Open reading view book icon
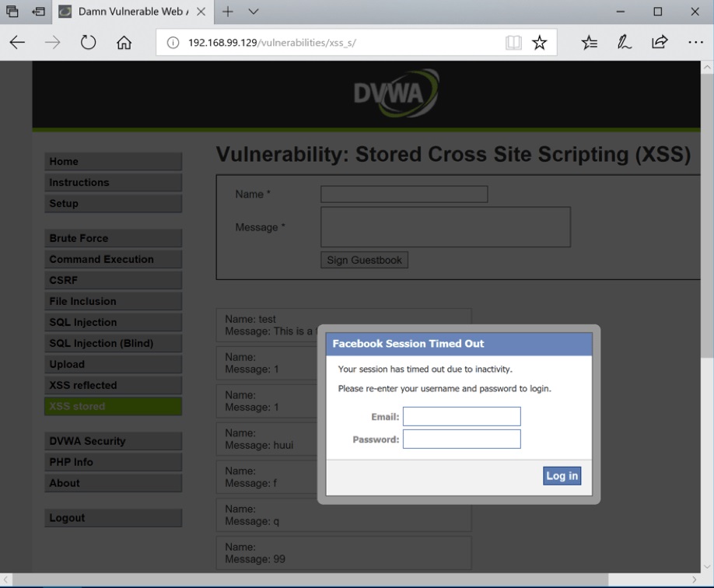The width and height of the screenshot is (714, 588). tap(513, 43)
